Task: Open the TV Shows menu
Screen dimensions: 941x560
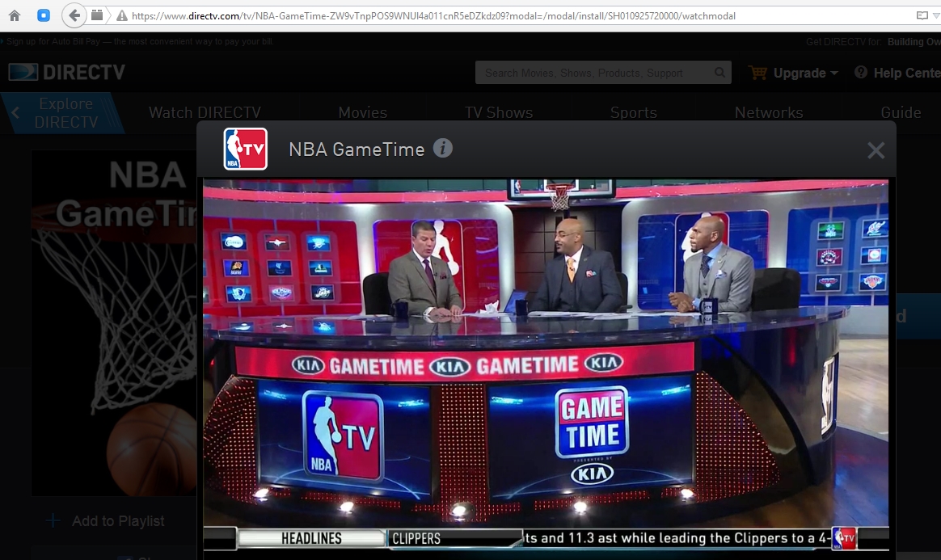Action: [x=499, y=112]
